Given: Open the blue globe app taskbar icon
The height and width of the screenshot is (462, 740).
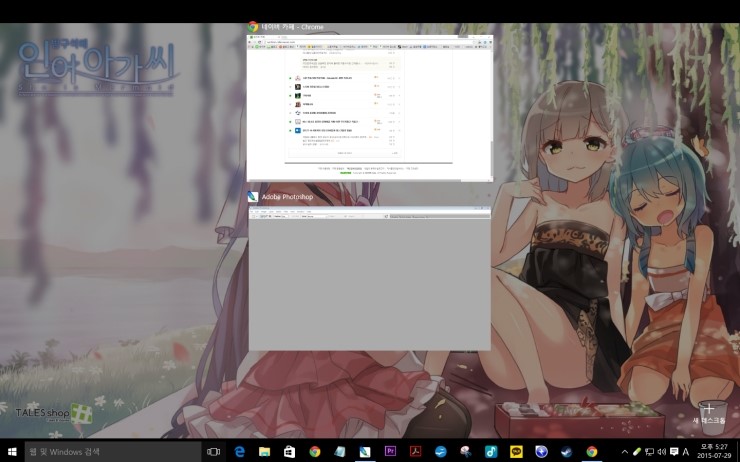Looking at the screenshot, I should (x=541, y=452).
